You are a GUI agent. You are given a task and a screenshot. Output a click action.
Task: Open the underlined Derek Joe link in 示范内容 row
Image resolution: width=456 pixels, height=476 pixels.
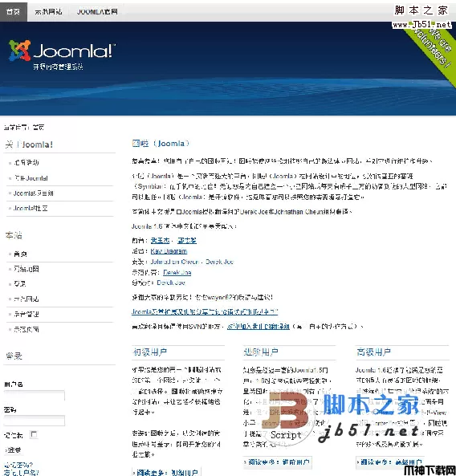[x=177, y=272]
